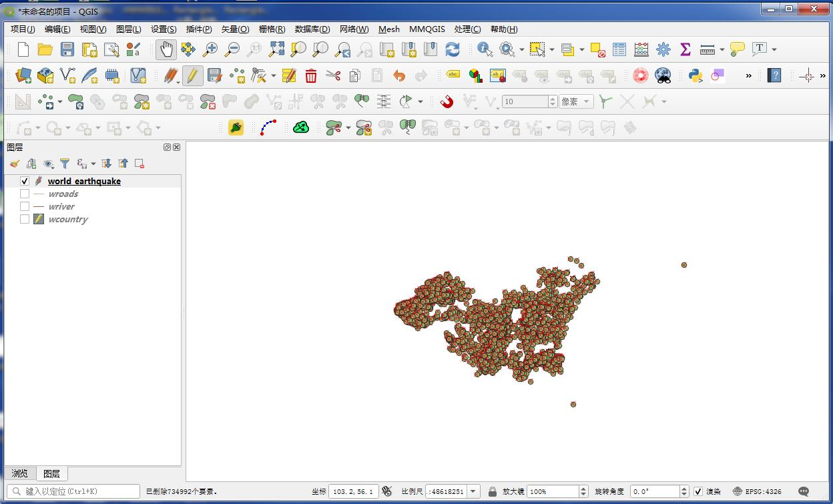Select the Identify Features tool

point(485,49)
